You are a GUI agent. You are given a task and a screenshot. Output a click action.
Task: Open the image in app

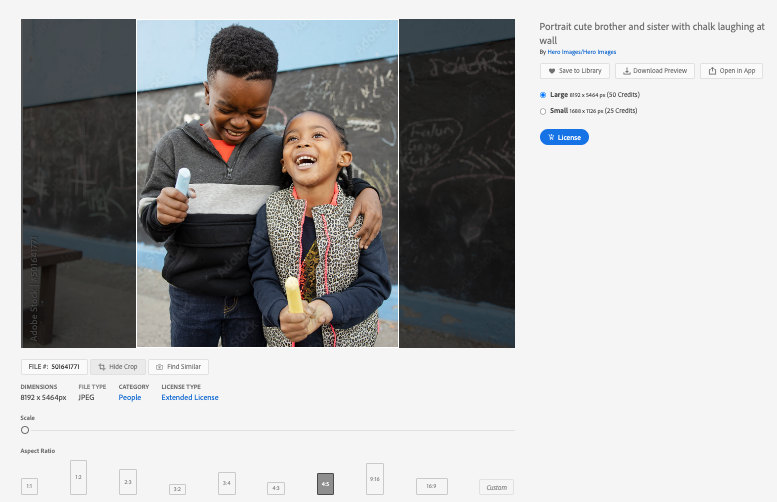coord(731,71)
